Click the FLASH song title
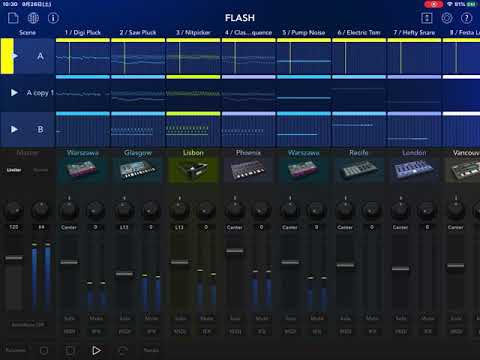The width and height of the screenshot is (480, 360). tap(240, 18)
